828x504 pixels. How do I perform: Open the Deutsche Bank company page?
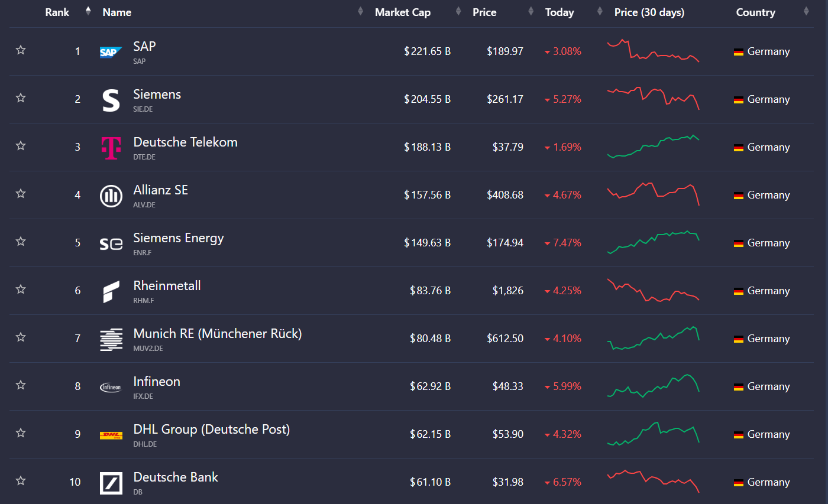coord(176,477)
